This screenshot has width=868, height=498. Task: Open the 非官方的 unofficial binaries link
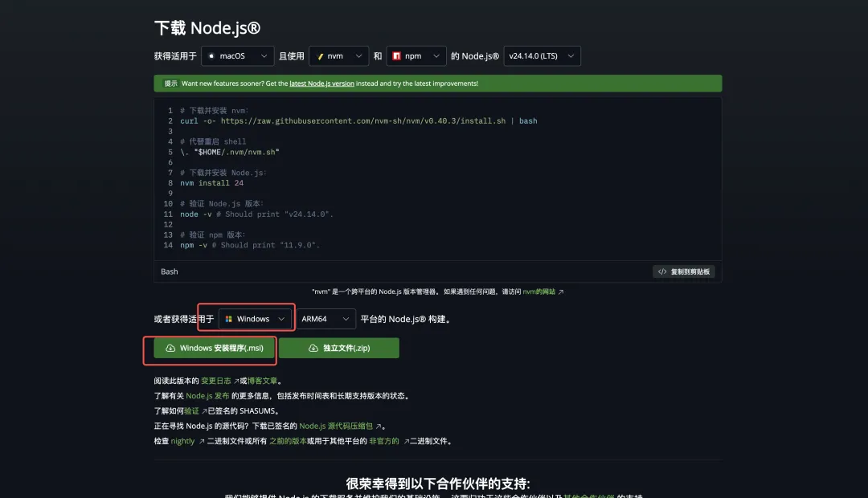(x=384, y=441)
